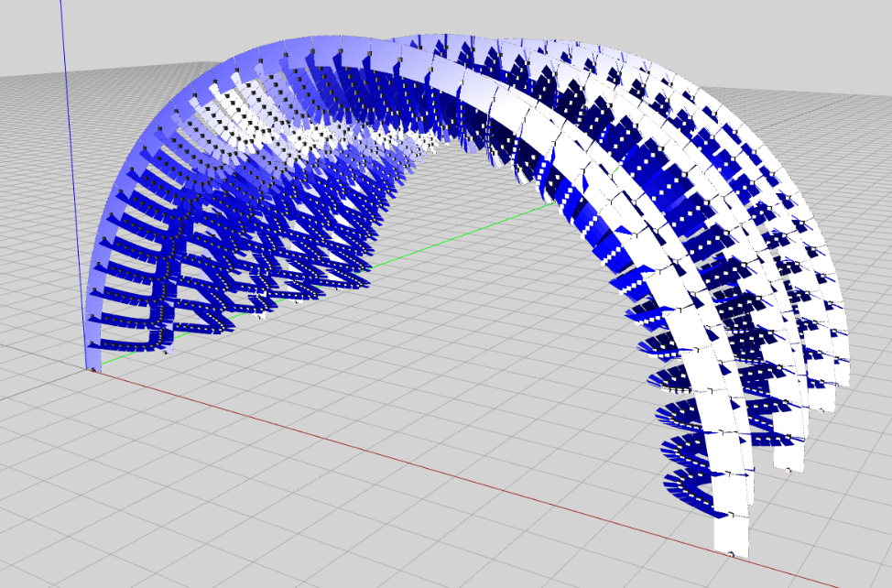This screenshot has width=892, height=588.
Task: Click the base point of the third white arch
Action: point(822,410)
